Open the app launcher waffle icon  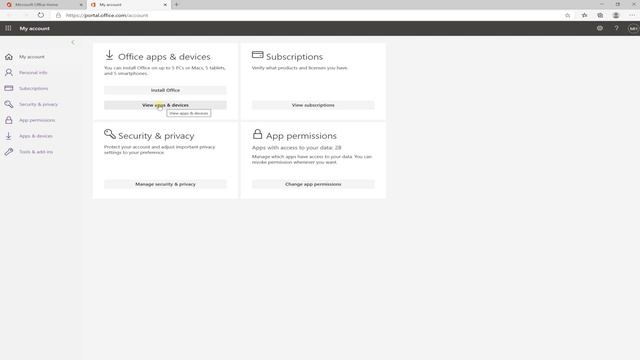pos(8,28)
